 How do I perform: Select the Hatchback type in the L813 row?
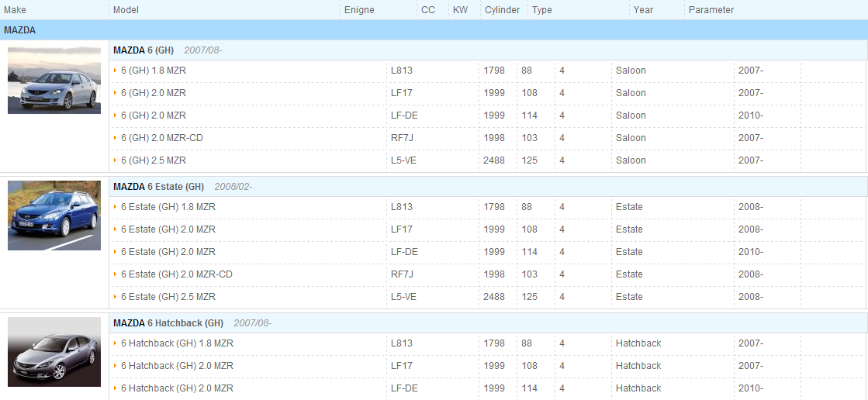point(638,343)
